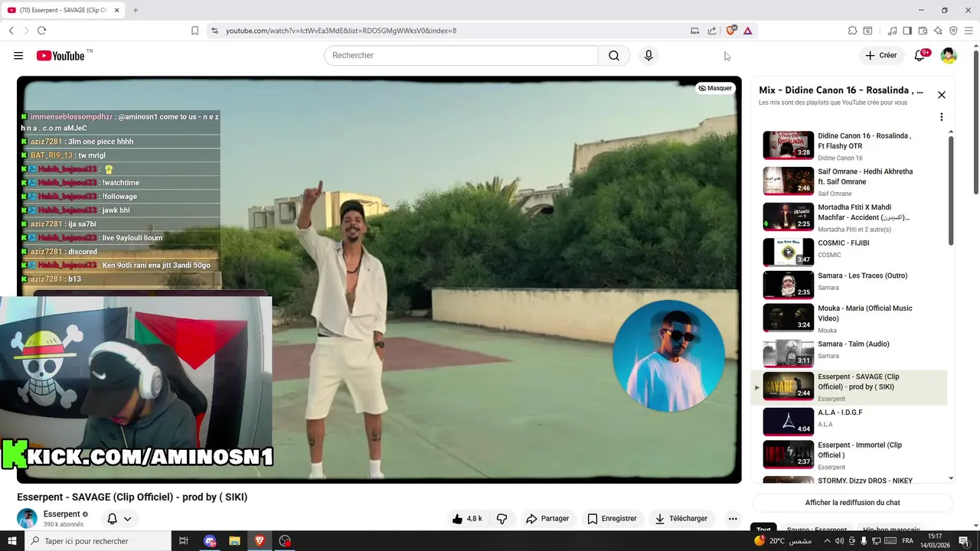Image resolution: width=980 pixels, height=551 pixels.
Task: Select the Tout filter chip
Action: (x=763, y=530)
